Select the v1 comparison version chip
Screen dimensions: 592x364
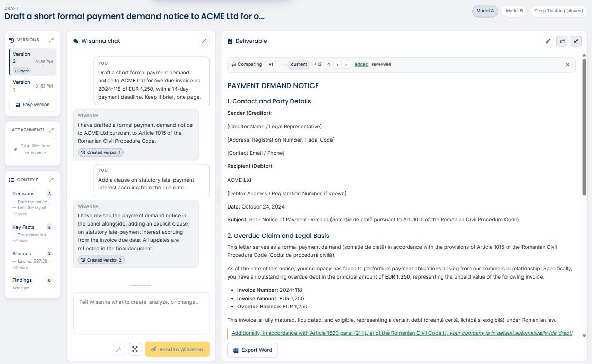click(271, 64)
